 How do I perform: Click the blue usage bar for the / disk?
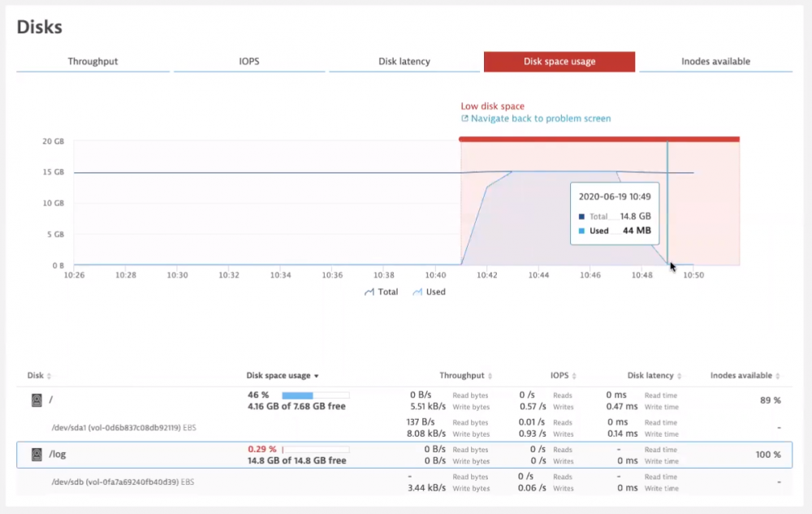tap(299, 395)
